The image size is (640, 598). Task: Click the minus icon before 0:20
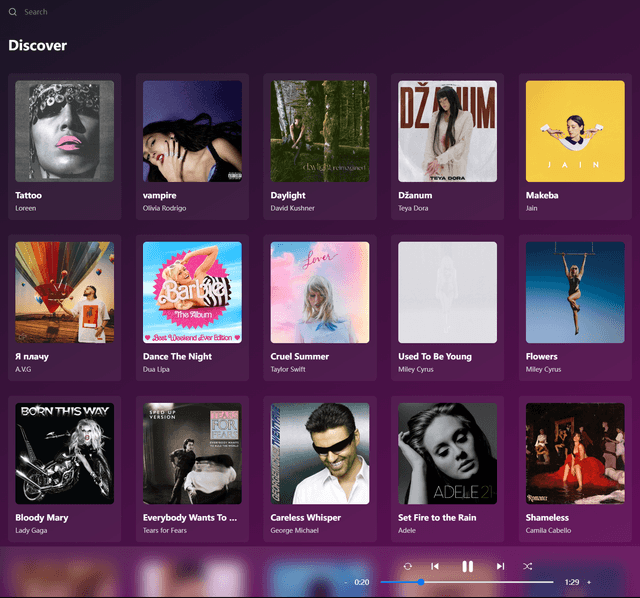coord(346,582)
